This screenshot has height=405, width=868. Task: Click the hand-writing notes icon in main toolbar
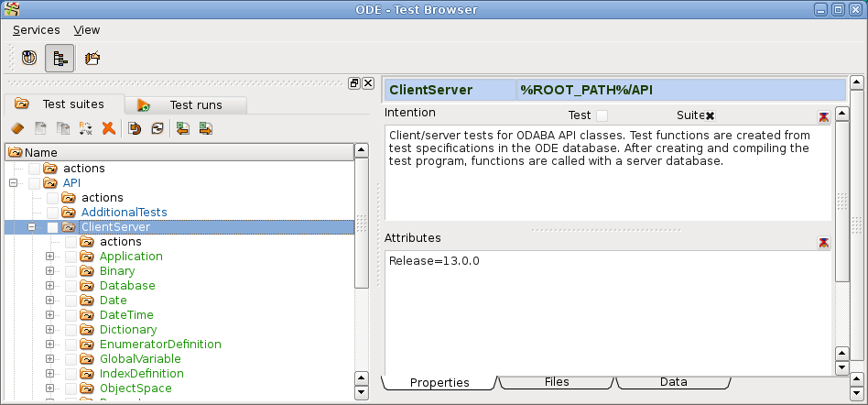click(92, 58)
